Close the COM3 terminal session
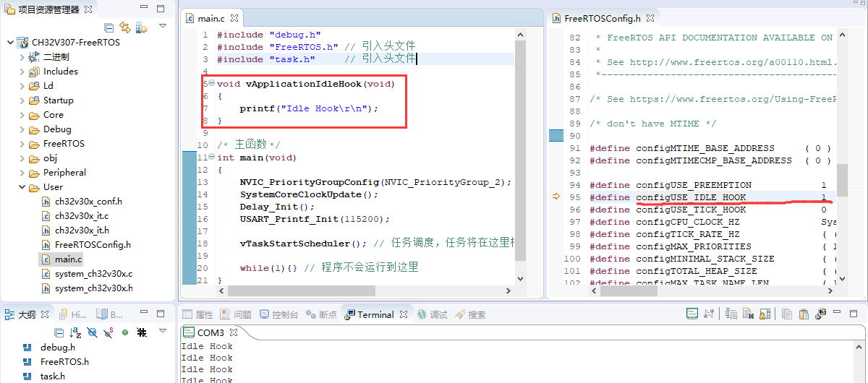This screenshot has height=383, width=868. (x=234, y=332)
